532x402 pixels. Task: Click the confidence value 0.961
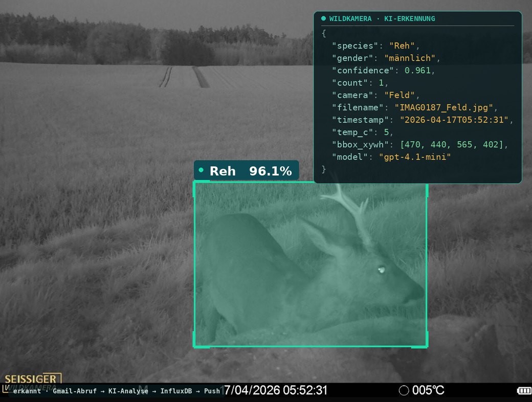417,70
